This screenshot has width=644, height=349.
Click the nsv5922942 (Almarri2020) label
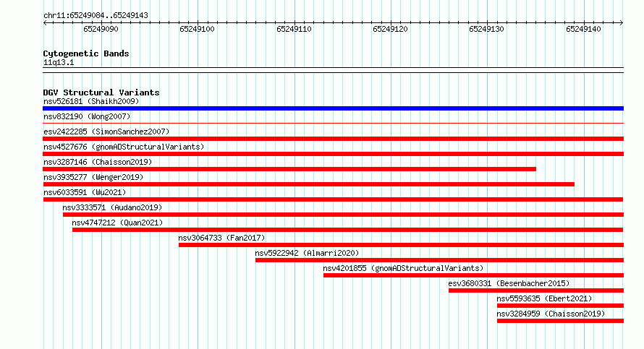(307, 253)
